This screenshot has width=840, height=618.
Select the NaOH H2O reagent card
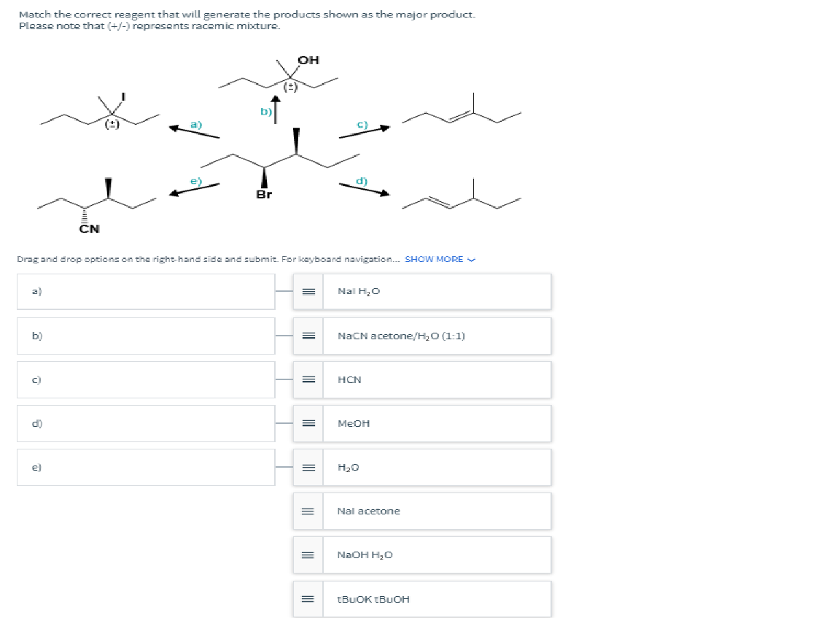pos(437,555)
